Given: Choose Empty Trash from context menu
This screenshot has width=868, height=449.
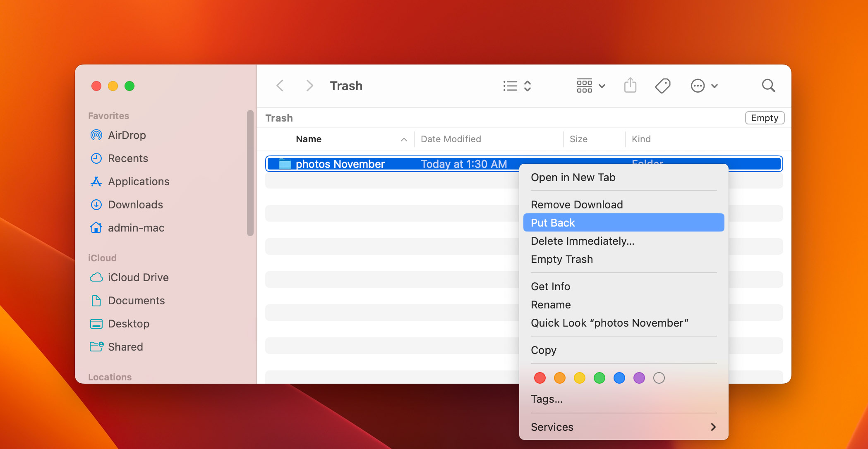Looking at the screenshot, I should click(623, 259).
